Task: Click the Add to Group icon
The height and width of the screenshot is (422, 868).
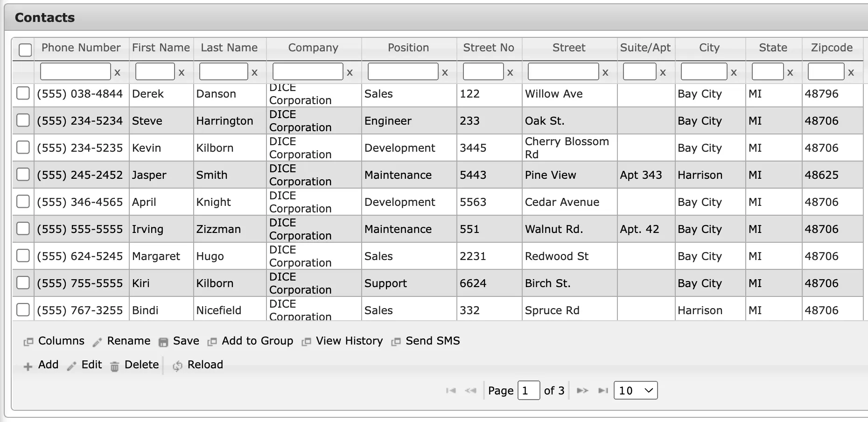Action: coord(212,342)
